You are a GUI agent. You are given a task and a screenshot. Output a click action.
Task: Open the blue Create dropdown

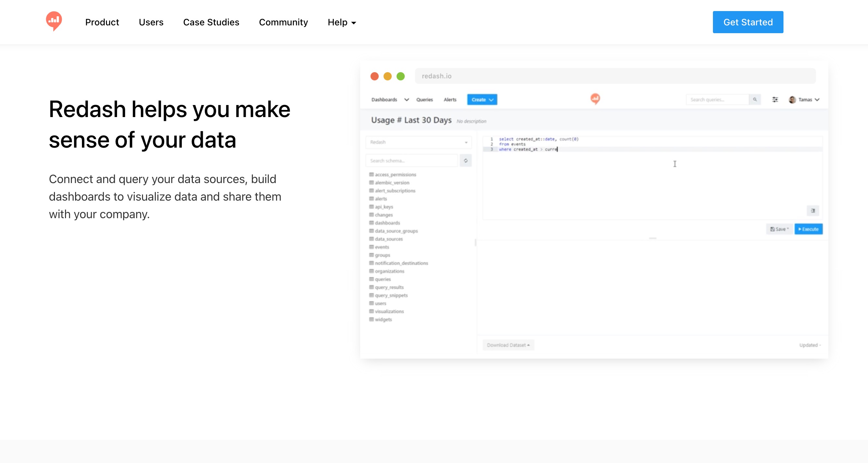482,100
